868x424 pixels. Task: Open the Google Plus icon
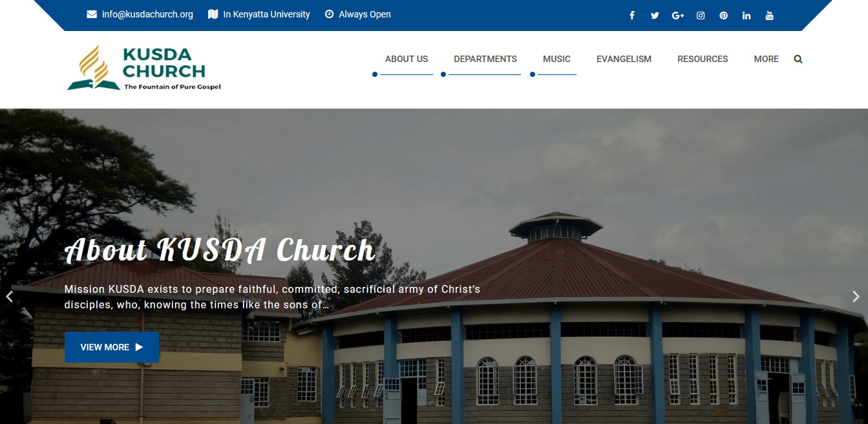pos(678,16)
